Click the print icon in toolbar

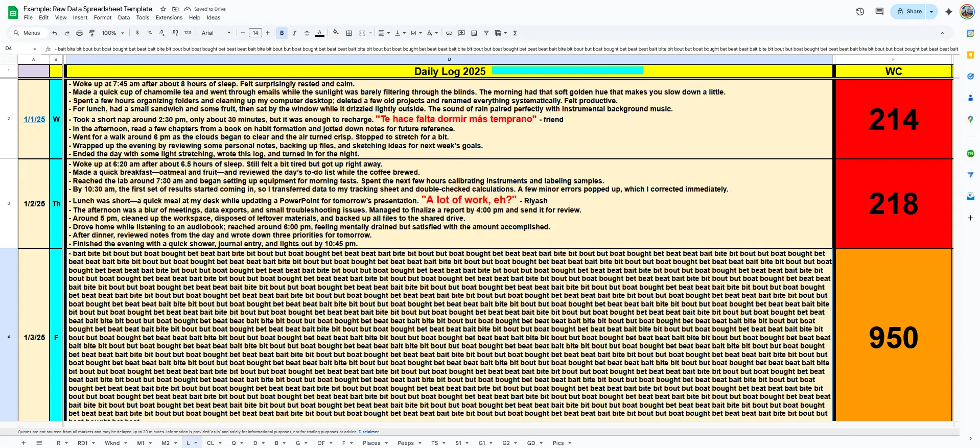(x=79, y=33)
